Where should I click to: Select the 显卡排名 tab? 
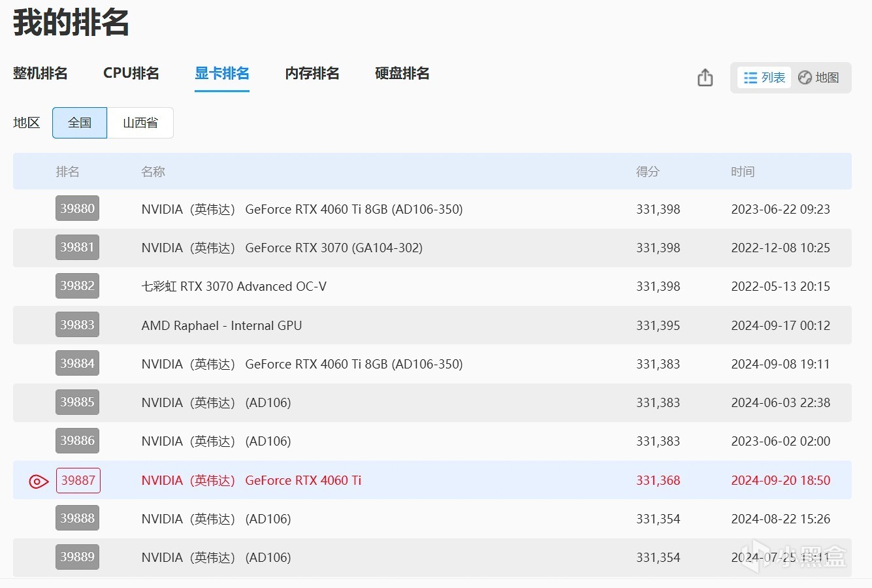coord(222,73)
